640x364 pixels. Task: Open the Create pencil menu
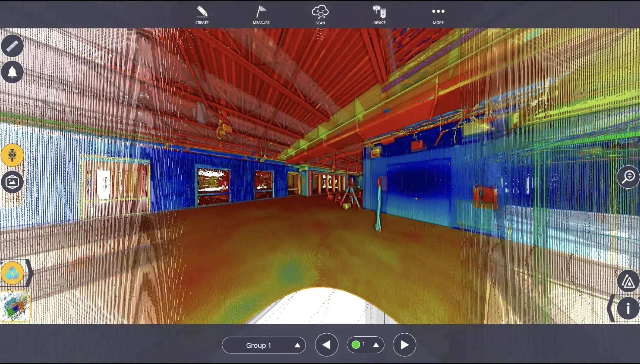pyautogui.click(x=202, y=15)
